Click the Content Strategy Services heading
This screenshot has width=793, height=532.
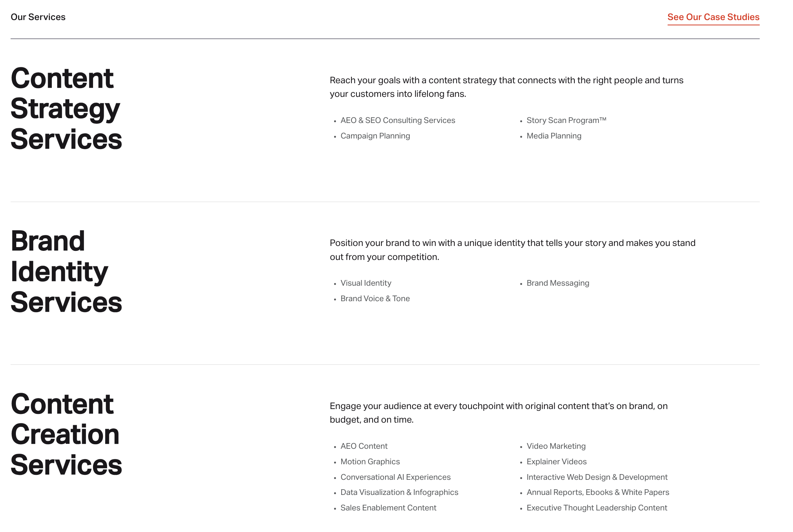pos(66,109)
